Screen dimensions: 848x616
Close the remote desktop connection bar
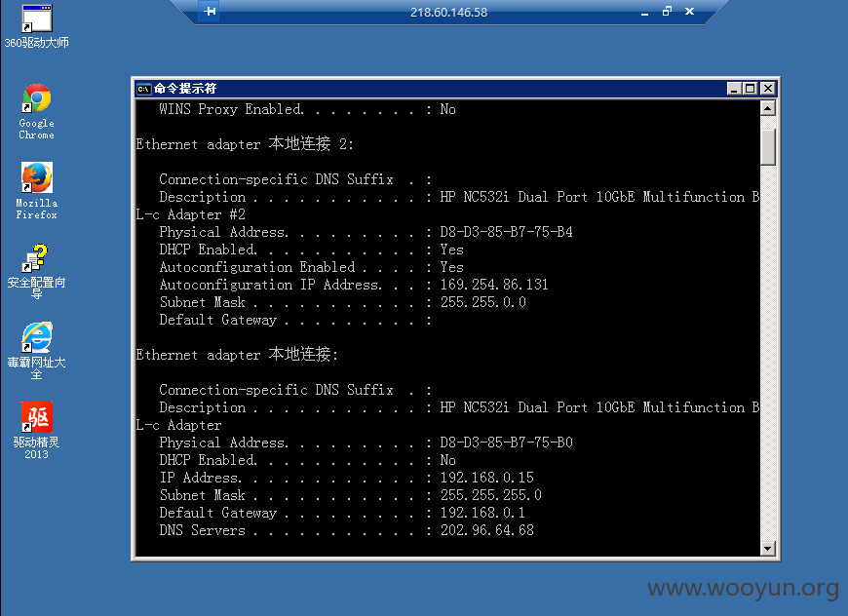(689, 12)
